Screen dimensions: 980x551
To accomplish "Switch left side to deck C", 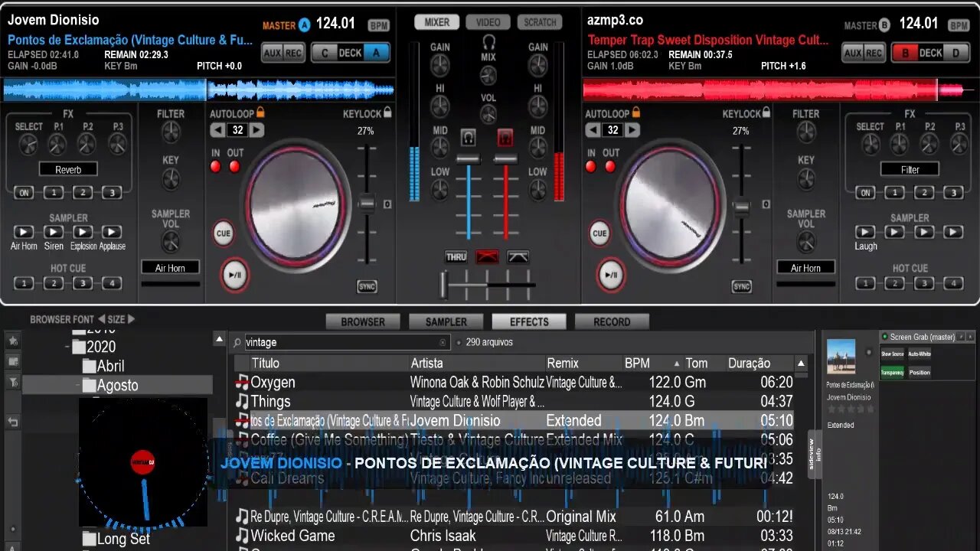I will tap(325, 53).
